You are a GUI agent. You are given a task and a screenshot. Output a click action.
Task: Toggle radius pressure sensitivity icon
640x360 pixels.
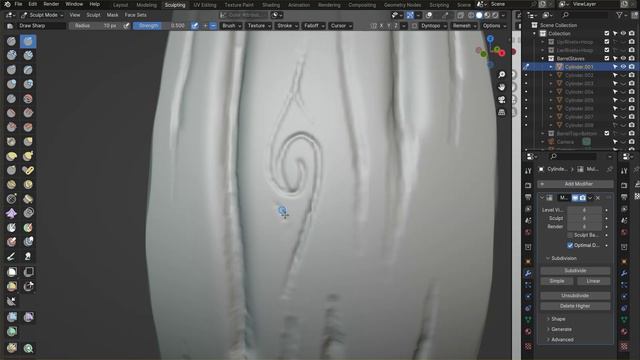click(127, 25)
